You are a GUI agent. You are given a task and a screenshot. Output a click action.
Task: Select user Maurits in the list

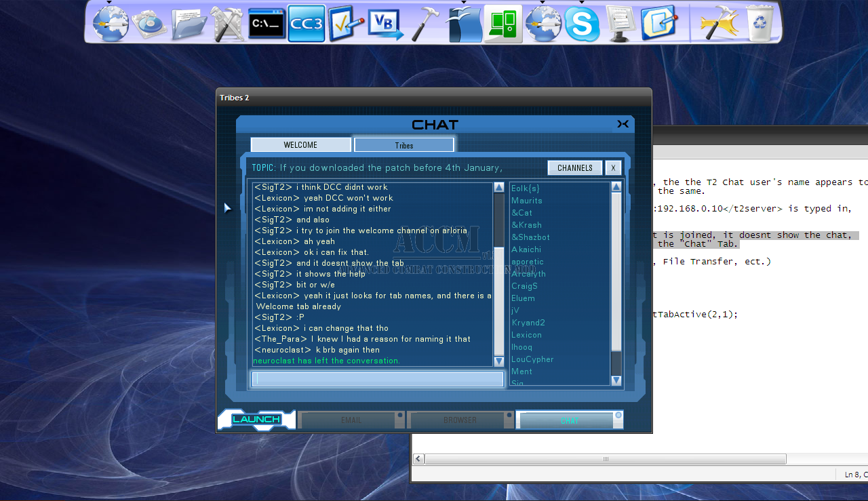click(x=527, y=201)
